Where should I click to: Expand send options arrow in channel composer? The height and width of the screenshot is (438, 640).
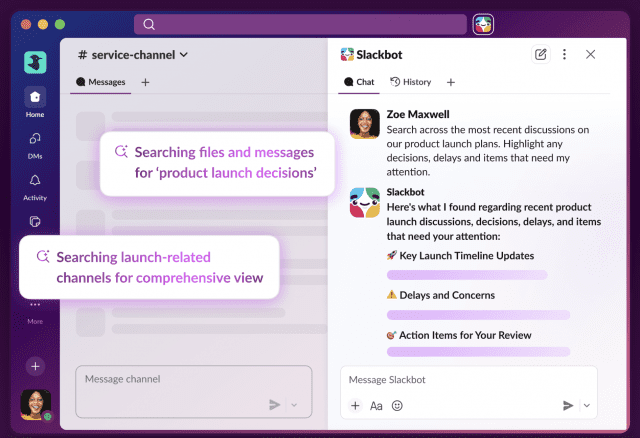tap(293, 404)
